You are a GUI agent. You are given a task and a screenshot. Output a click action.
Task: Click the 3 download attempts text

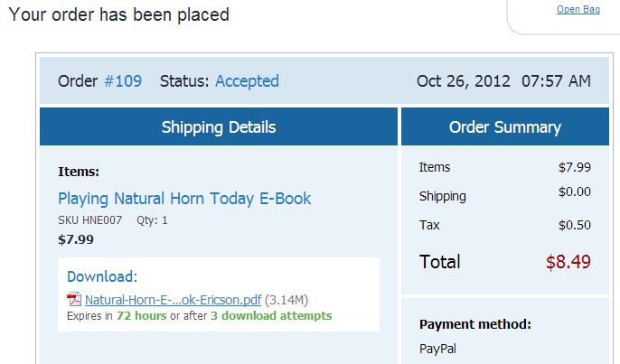[271, 316]
